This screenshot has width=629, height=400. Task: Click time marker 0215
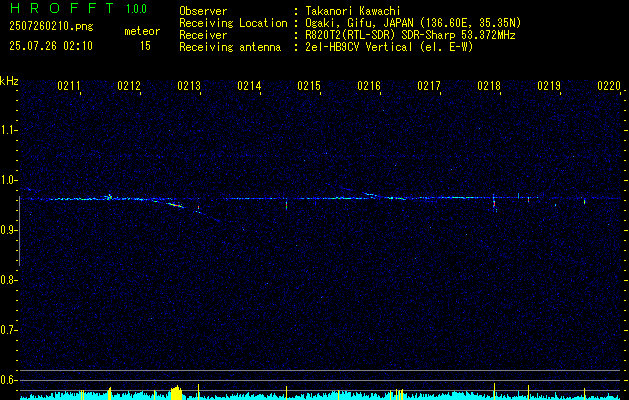point(309,86)
